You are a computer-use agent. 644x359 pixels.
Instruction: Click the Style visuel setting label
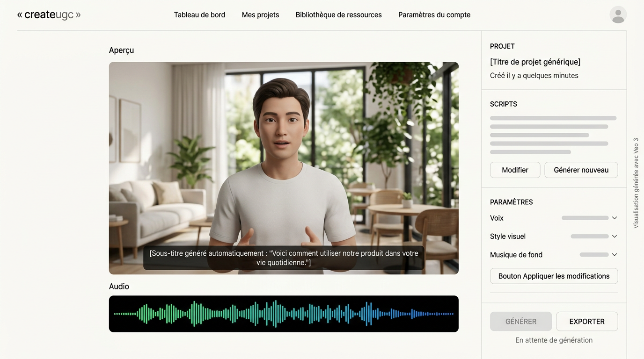click(x=508, y=236)
